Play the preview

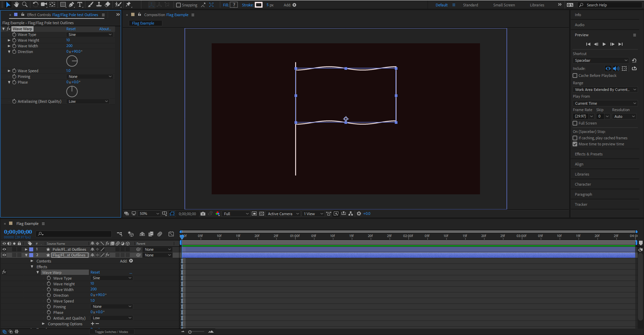pos(604,44)
